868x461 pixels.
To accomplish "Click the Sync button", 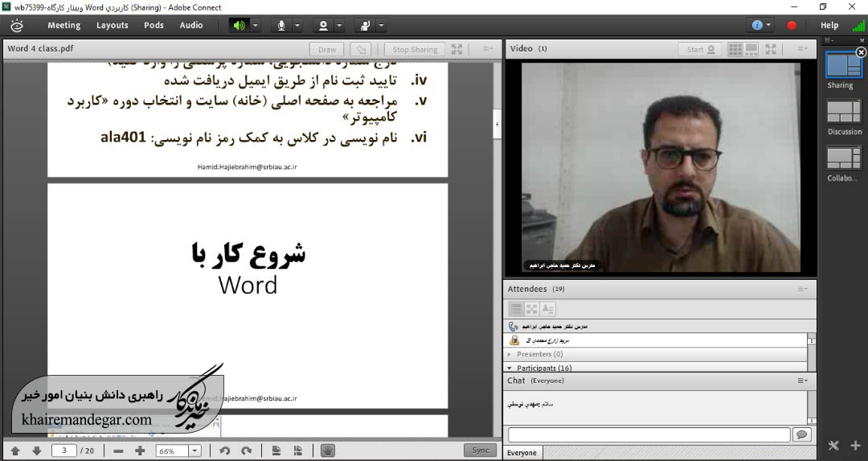I will 480,451.
